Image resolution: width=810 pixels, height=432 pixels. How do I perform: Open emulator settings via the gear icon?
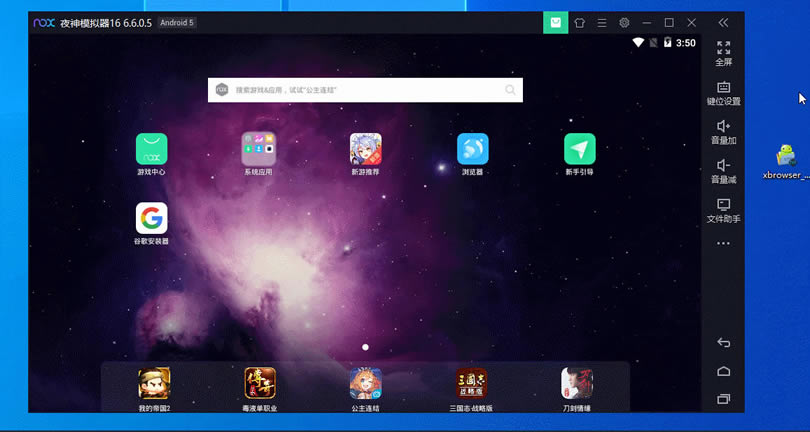coord(624,22)
